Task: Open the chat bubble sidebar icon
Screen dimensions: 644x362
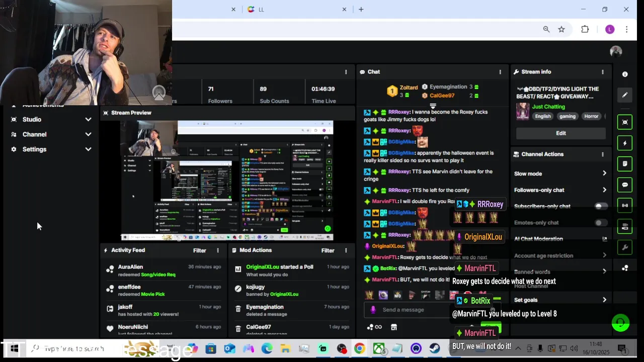Action: pos(625,185)
